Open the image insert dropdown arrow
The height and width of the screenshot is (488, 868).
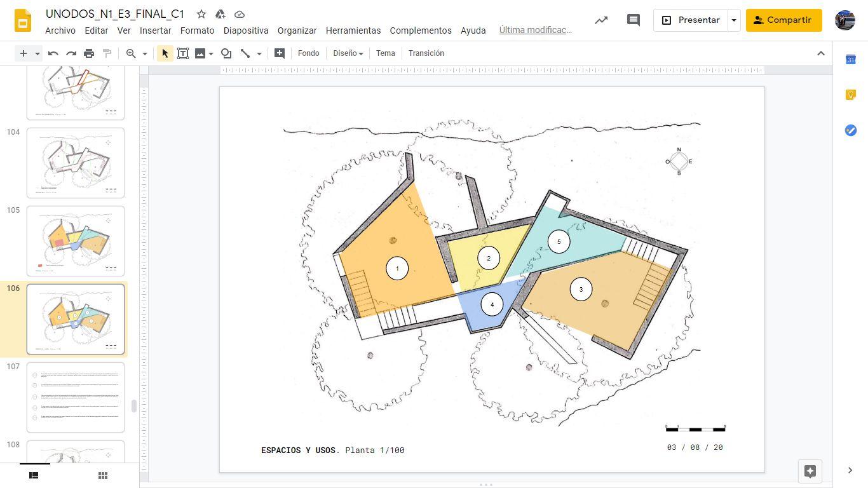[x=211, y=53]
